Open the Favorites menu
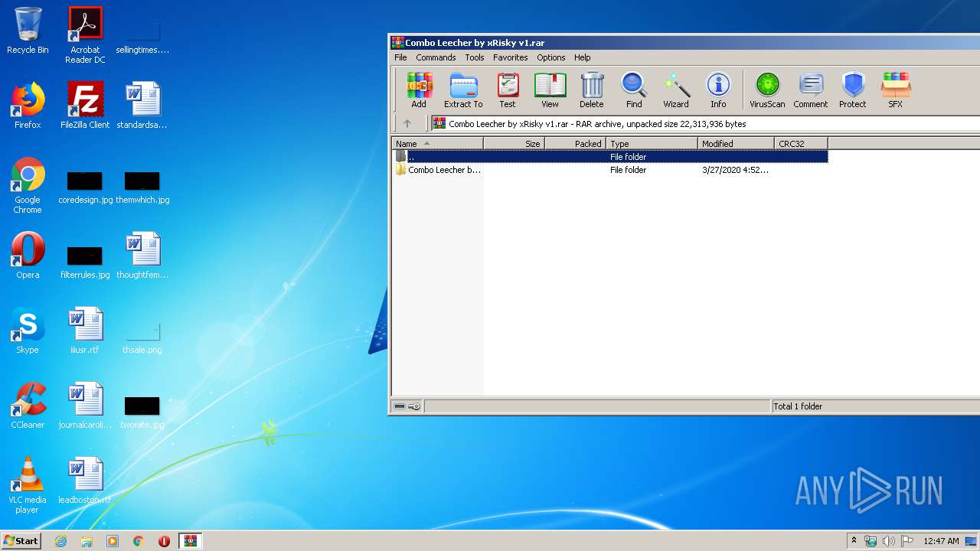Screen dimensions: 980x551 pos(511,57)
